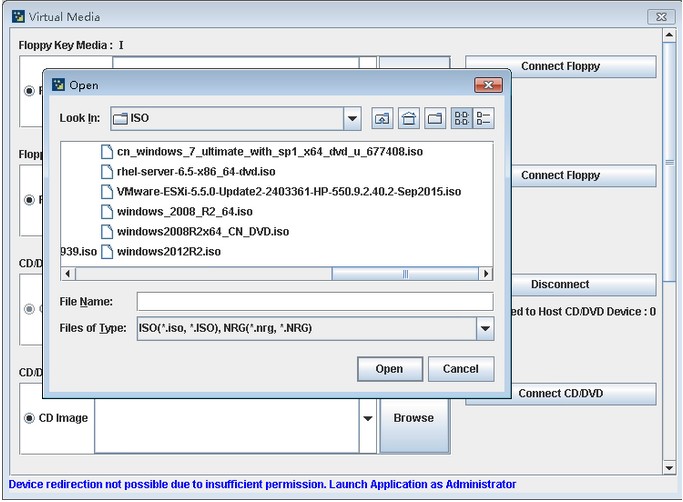Screen dimensions: 683x502
Task: Select rhel-server-6.5-x86_64-dvd.iso file name
Action: tap(196, 172)
